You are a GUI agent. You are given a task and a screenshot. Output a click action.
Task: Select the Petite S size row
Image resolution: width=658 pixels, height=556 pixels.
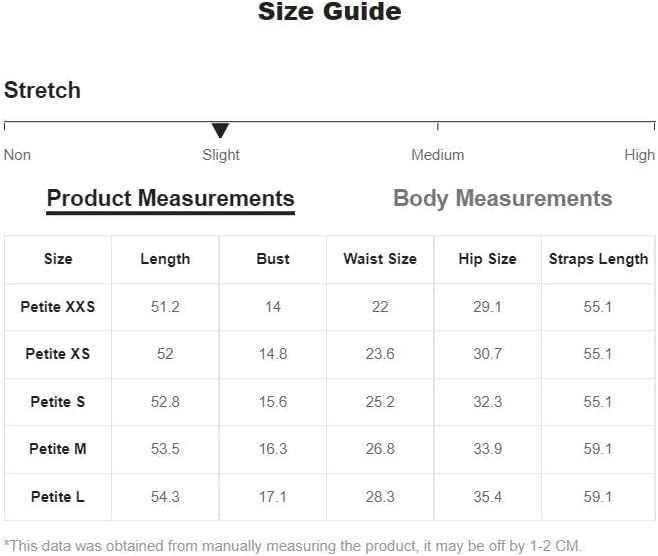click(329, 402)
